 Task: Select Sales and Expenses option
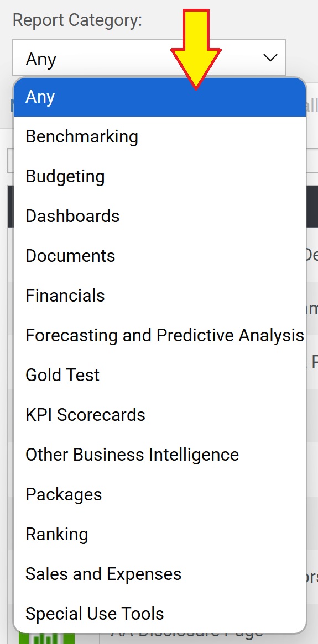(160, 574)
